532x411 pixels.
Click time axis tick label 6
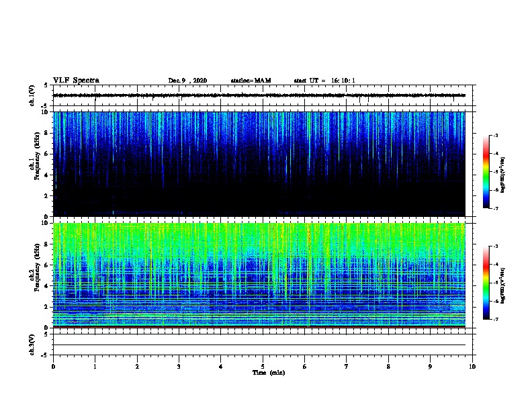pyautogui.click(x=305, y=367)
